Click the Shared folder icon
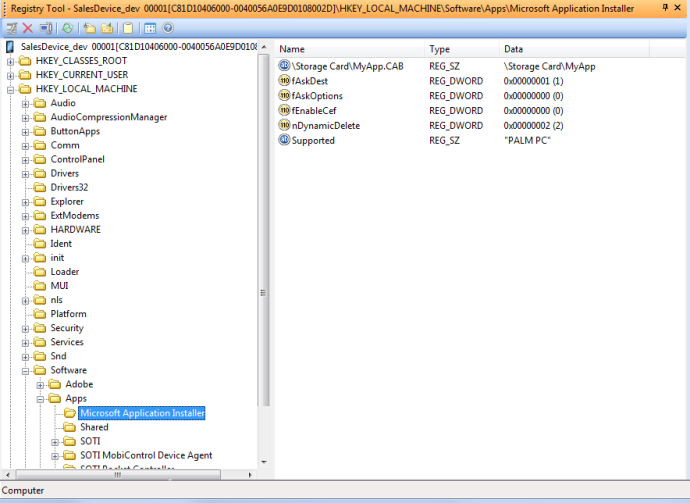The height and width of the screenshot is (503, 690). (70, 427)
